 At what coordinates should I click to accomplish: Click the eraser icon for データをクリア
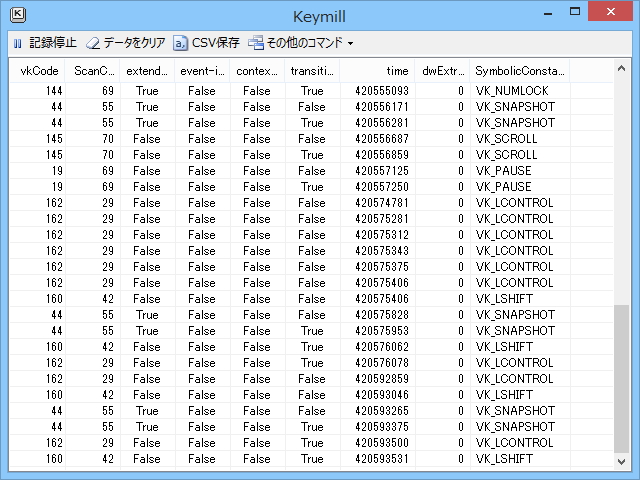(x=93, y=43)
